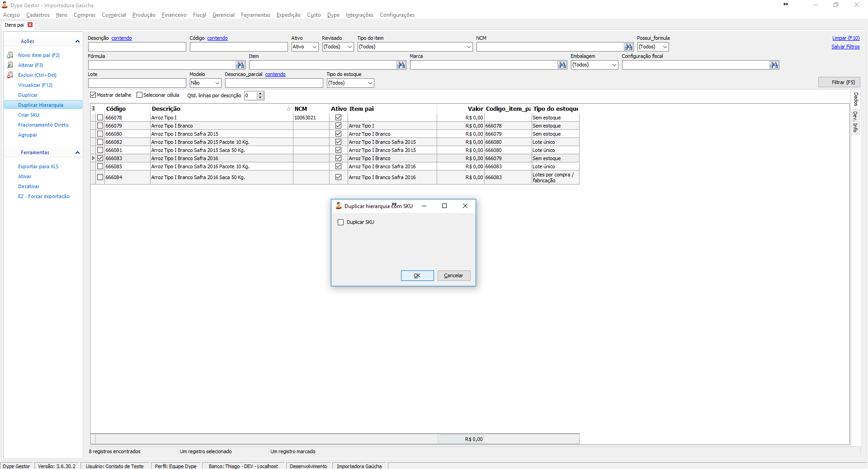The image size is (868, 469).
Task: Decrease Qtd. linhas por descrição spinner
Action: 260,98
